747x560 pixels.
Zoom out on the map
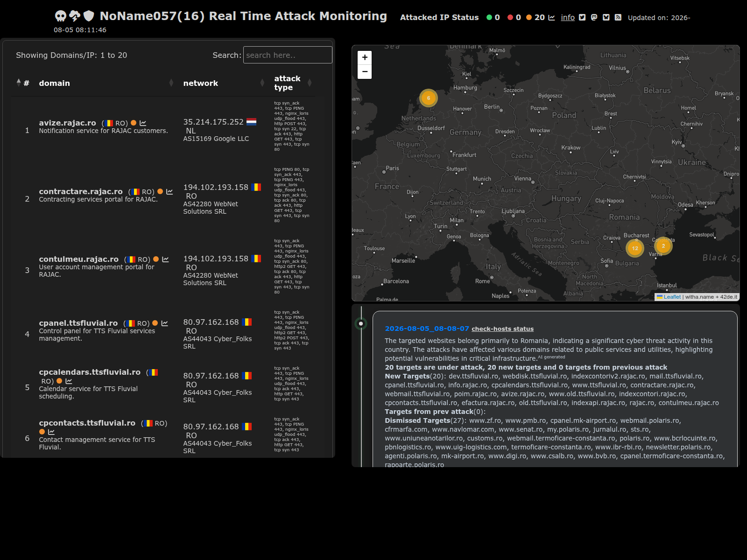365,72
